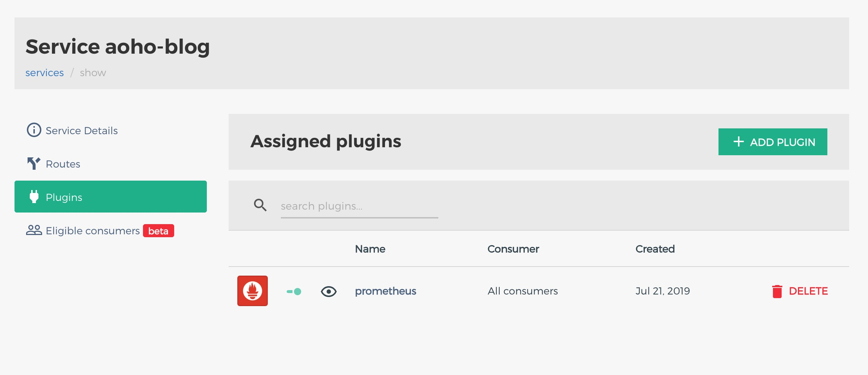Click the Created column header

coord(655,249)
